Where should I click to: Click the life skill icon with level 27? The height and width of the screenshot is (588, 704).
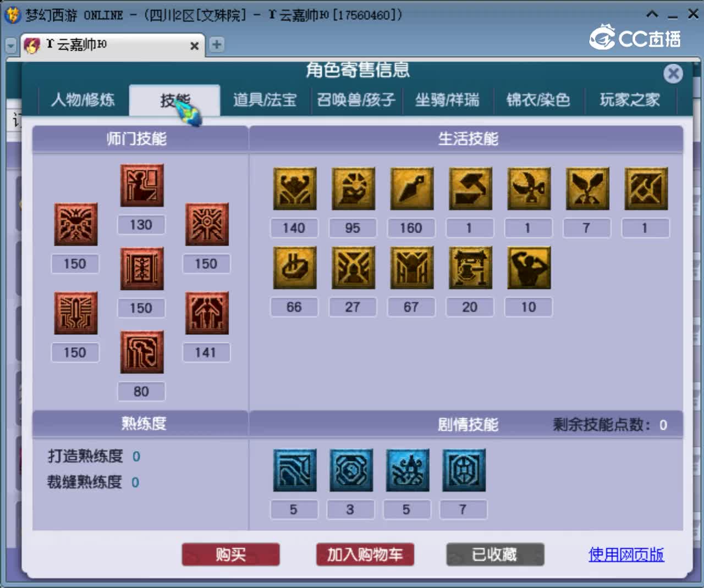353,268
